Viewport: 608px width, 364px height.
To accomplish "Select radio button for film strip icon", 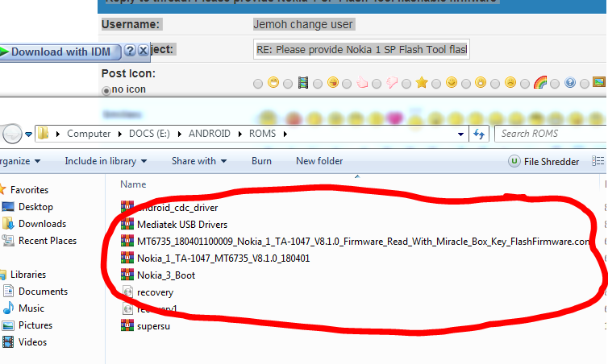I will tap(288, 84).
